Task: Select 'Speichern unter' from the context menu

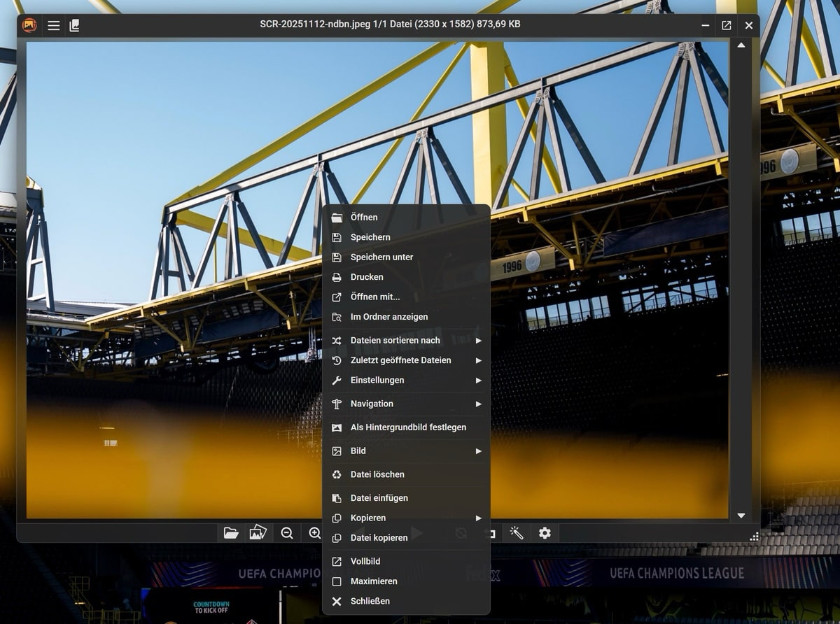Action: point(381,257)
